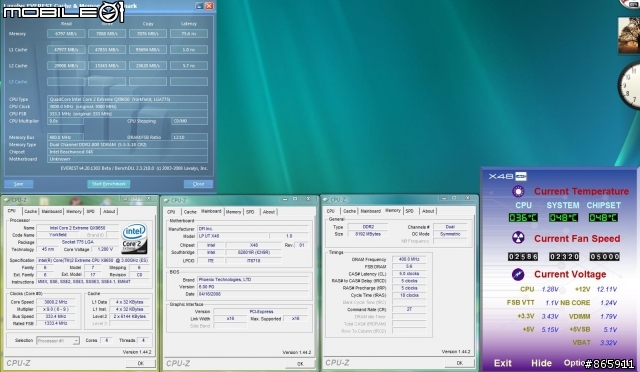Click the title icon of the CPU-tab CPU-Z window
Viewport: 640px width, 372px height.
point(7,200)
